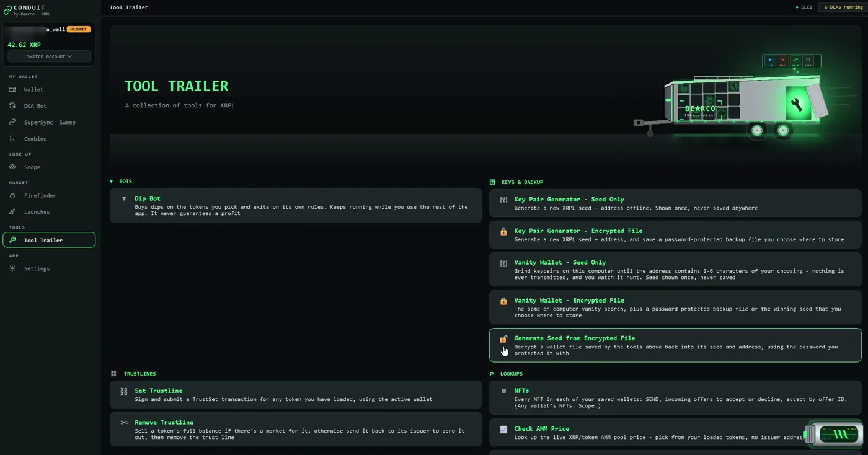Click "A collection of tools for XRPL" subtitle

tap(180, 105)
